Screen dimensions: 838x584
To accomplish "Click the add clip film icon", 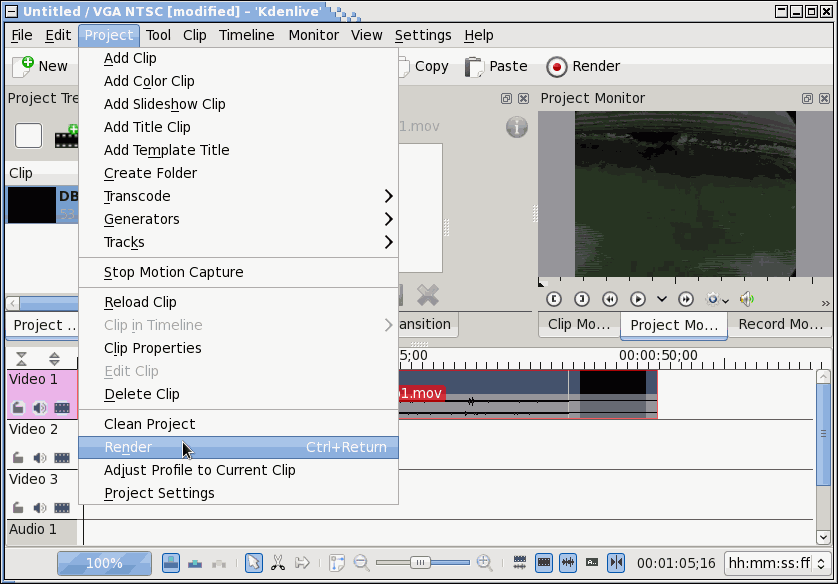I will [66, 137].
